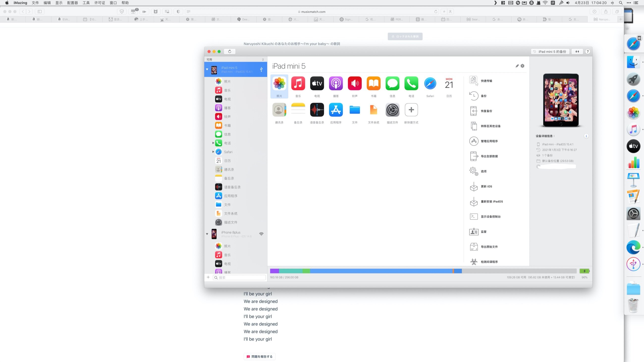
Task: Open the Podcasts icon in main grid
Action: point(336,83)
